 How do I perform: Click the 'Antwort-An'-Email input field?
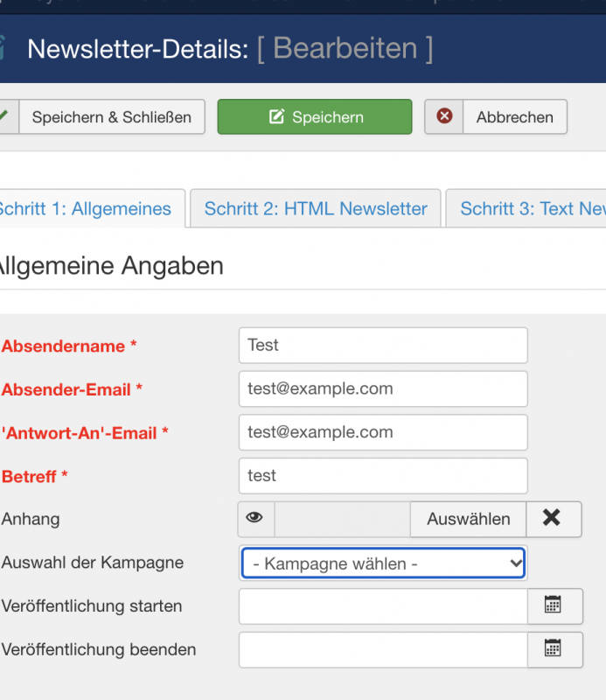(383, 432)
